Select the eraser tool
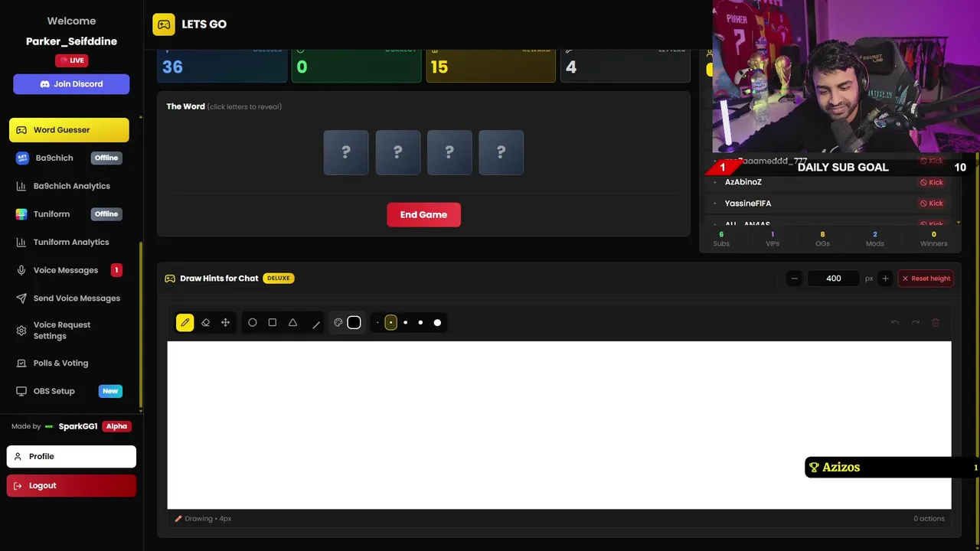 tap(205, 323)
